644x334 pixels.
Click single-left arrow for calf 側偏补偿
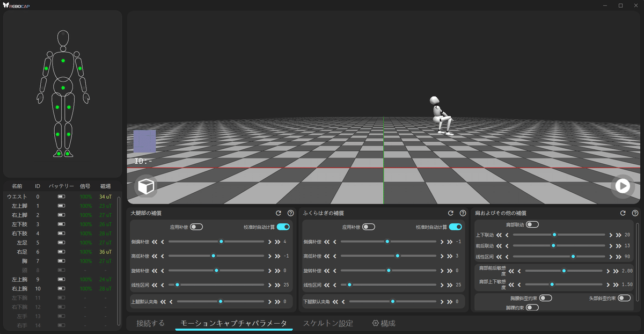(x=335, y=242)
